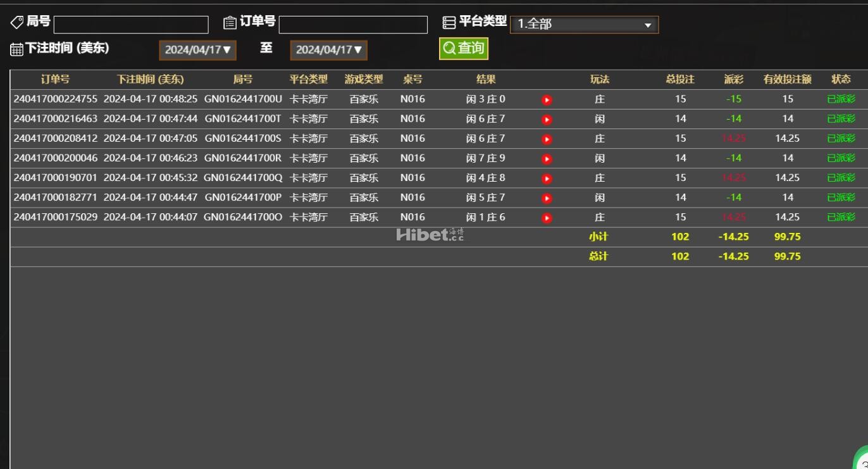The width and height of the screenshot is (868, 469).
Task: Click result 闲 4 庄 8
Action: [x=486, y=177]
